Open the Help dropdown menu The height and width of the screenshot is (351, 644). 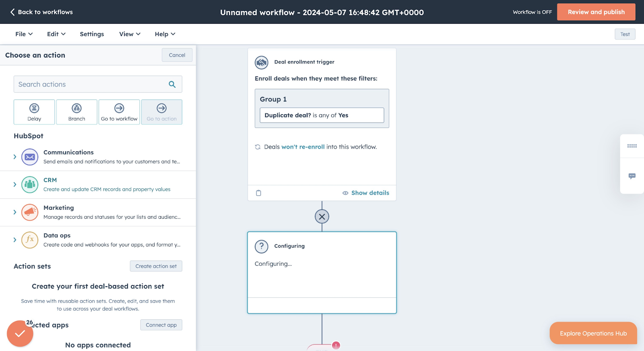(165, 34)
